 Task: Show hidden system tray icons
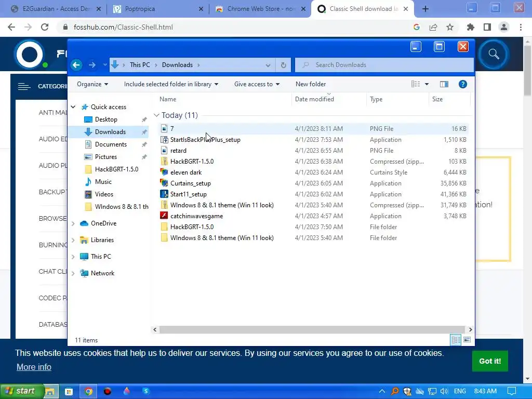382,391
